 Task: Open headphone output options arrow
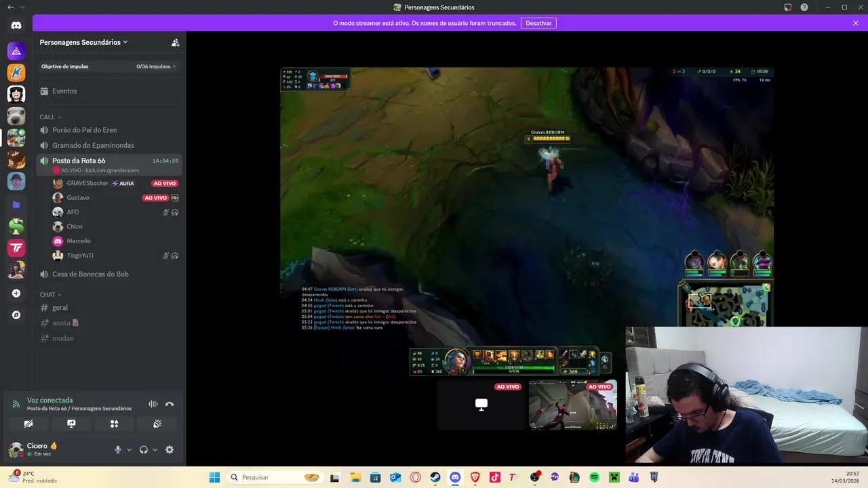point(155,449)
